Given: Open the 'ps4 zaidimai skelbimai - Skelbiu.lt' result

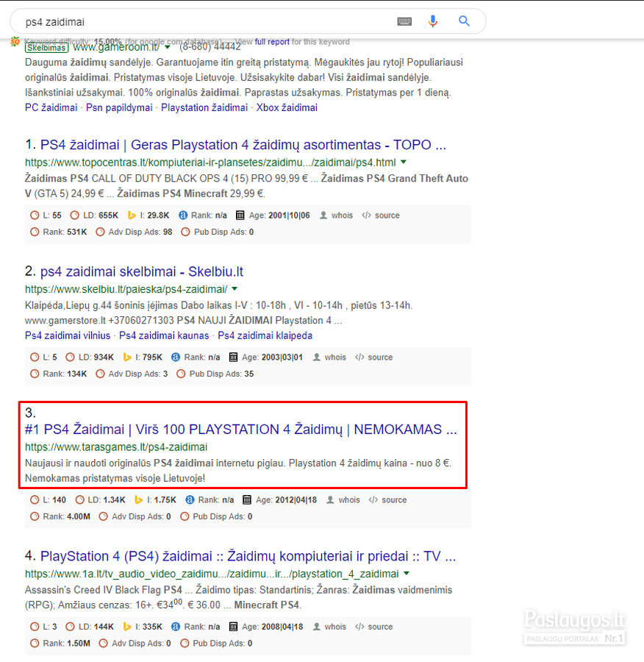Looking at the screenshot, I should tap(142, 271).
